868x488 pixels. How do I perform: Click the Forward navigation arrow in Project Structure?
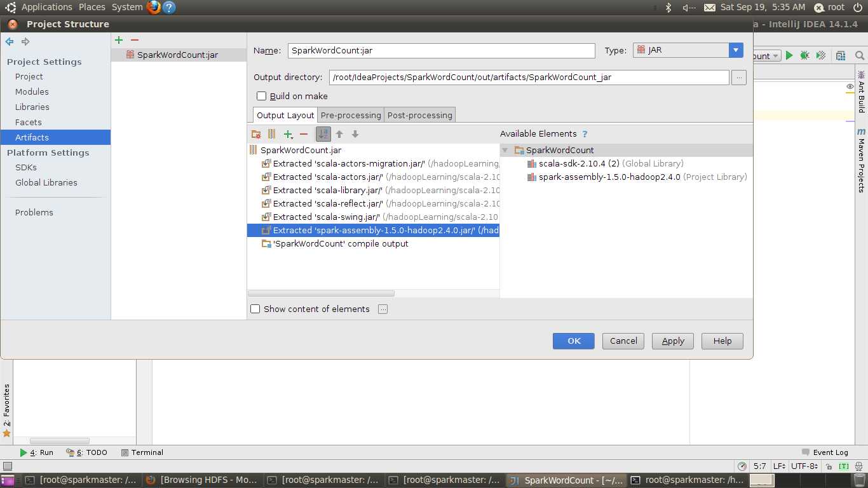(x=25, y=41)
